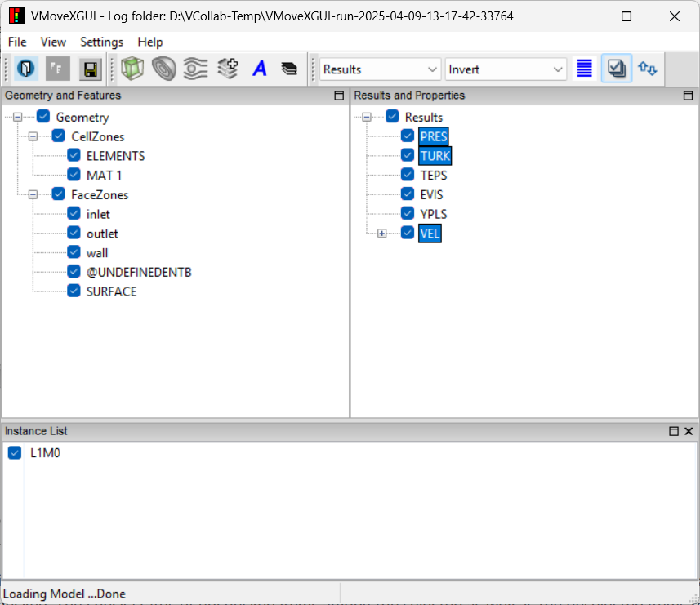Uncheck the TURK result checkbox
Viewport: 700px width, 605px height.
(408, 155)
